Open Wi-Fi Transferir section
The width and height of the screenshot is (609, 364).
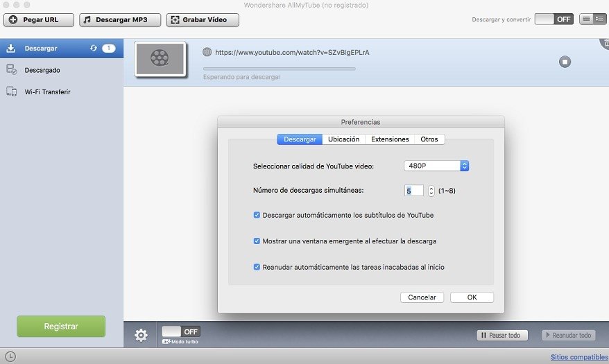(62, 92)
